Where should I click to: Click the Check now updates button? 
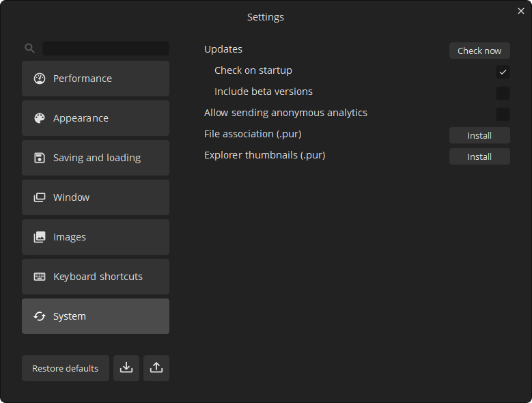click(x=479, y=51)
